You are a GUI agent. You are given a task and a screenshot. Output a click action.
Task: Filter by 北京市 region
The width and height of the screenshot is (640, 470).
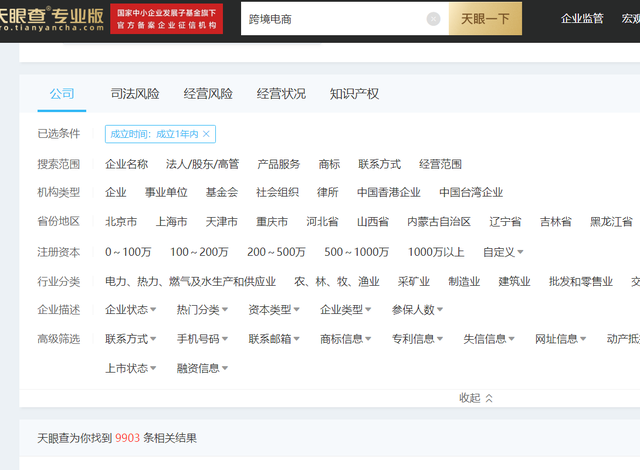point(121,222)
